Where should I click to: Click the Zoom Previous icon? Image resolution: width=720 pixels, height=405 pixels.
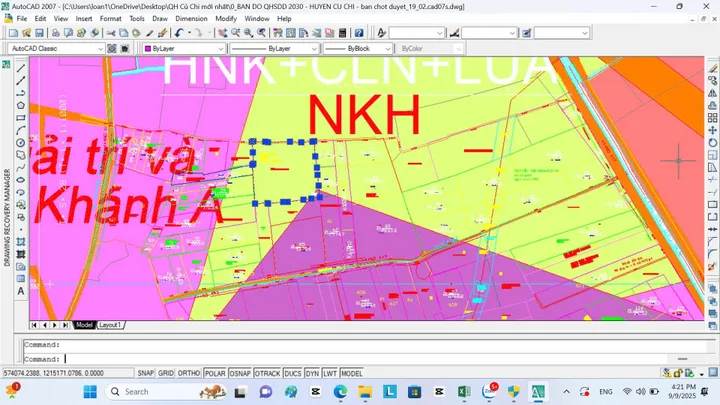pyautogui.click(x=261, y=33)
